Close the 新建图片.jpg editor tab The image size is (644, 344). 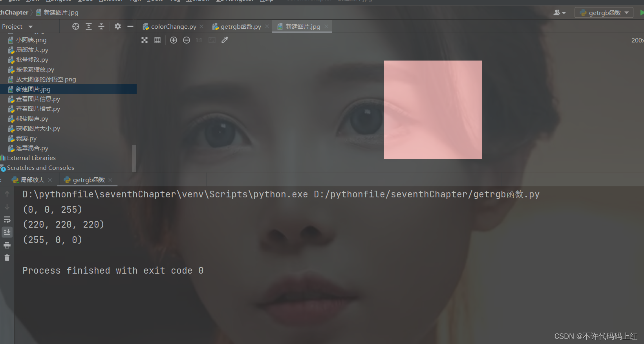(326, 26)
